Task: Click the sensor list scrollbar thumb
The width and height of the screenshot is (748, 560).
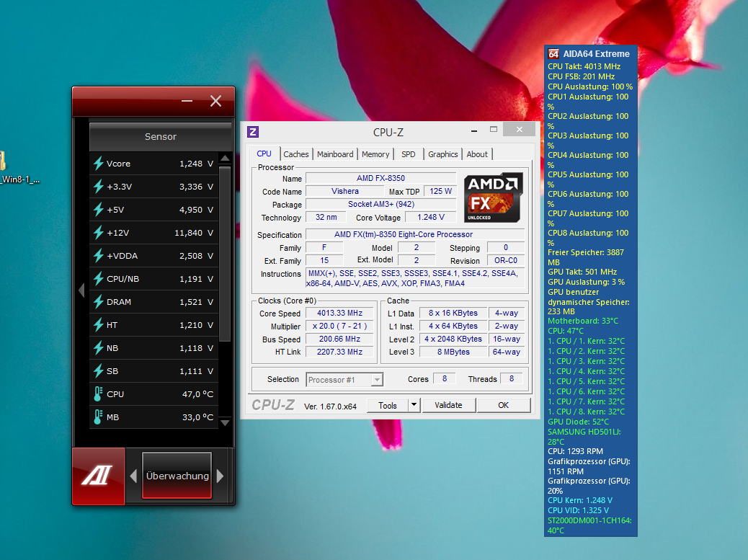Action: (225, 253)
